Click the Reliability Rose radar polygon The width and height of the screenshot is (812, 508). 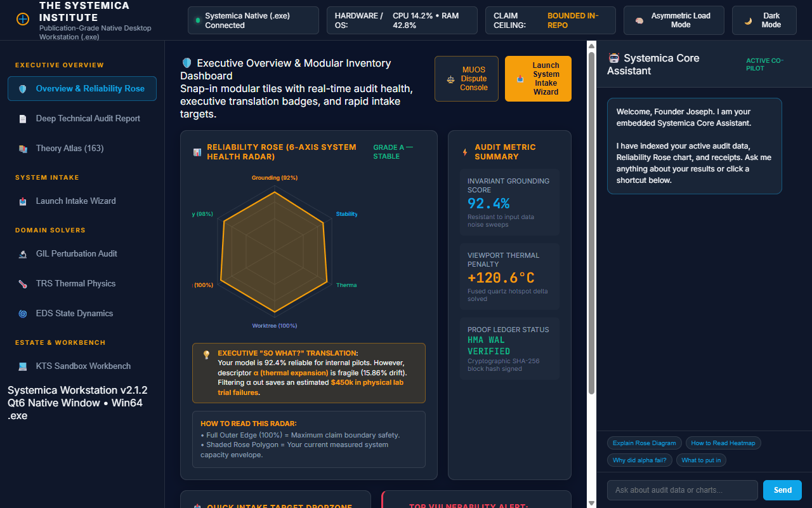(x=274, y=251)
